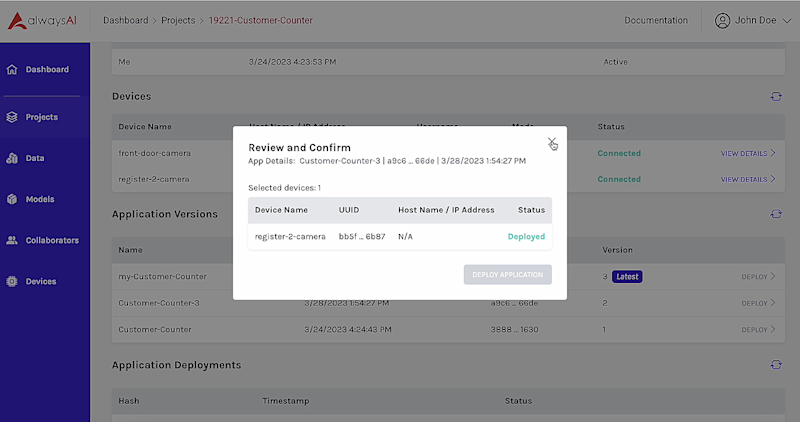Click the Hash column header
800x422 pixels.
tap(129, 401)
